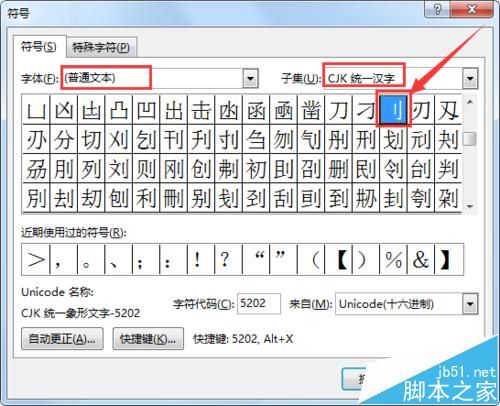500x406 pixels.
Task: Click the symbol grid scroll up arrow
Action: click(470, 102)
